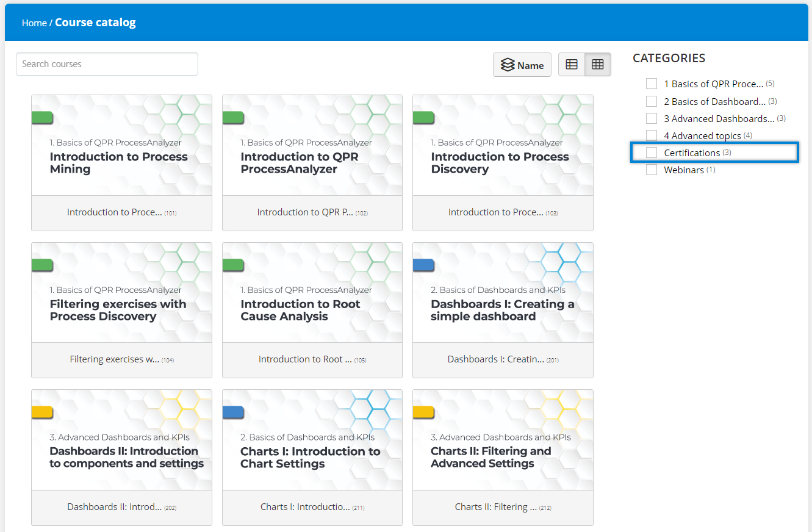Click the 4 Advanced topics label
Image resolution: width=812 pixels, height=532 pixels.
702,135
